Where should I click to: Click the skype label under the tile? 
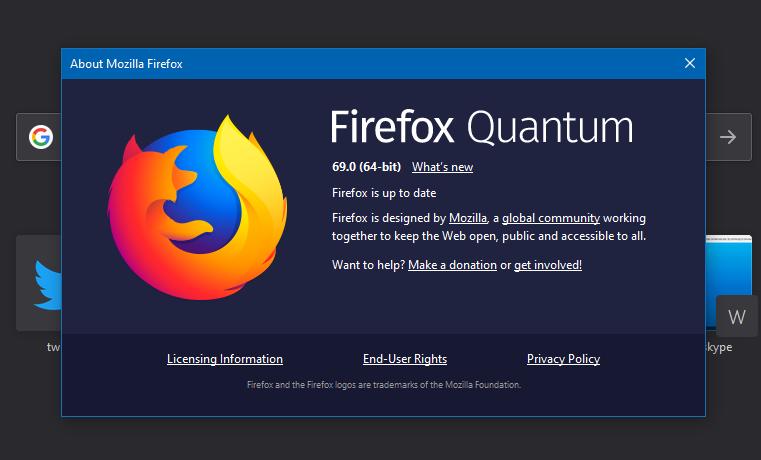coord(719,347)
